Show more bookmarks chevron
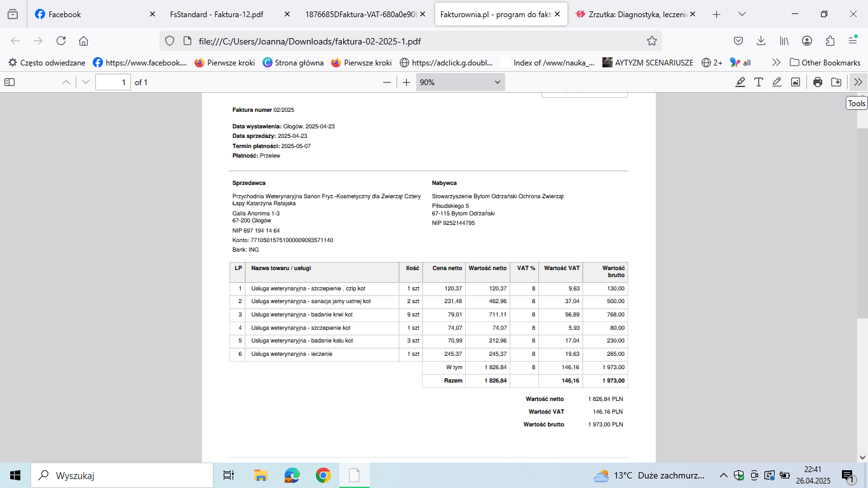 pyautogui.click(x=776, y=62)
